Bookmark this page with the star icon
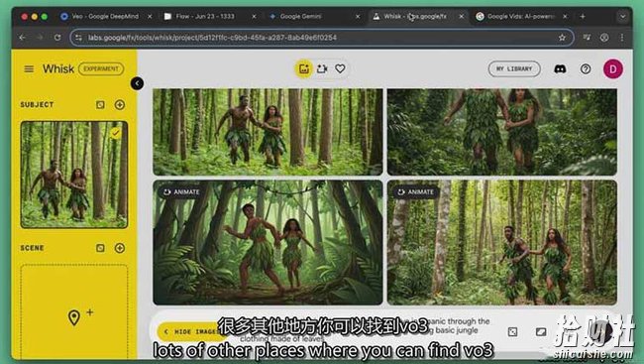644x364 pixels. point(562,38)
